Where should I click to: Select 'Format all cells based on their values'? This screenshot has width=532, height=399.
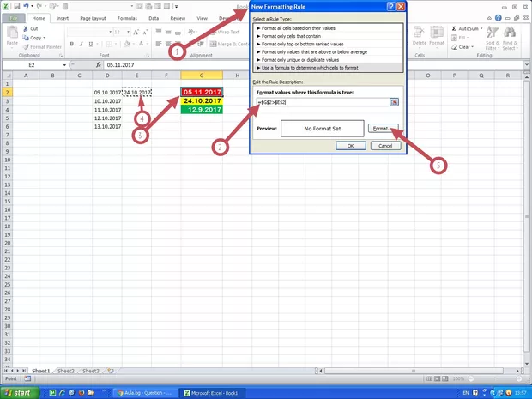coord(328,28)
